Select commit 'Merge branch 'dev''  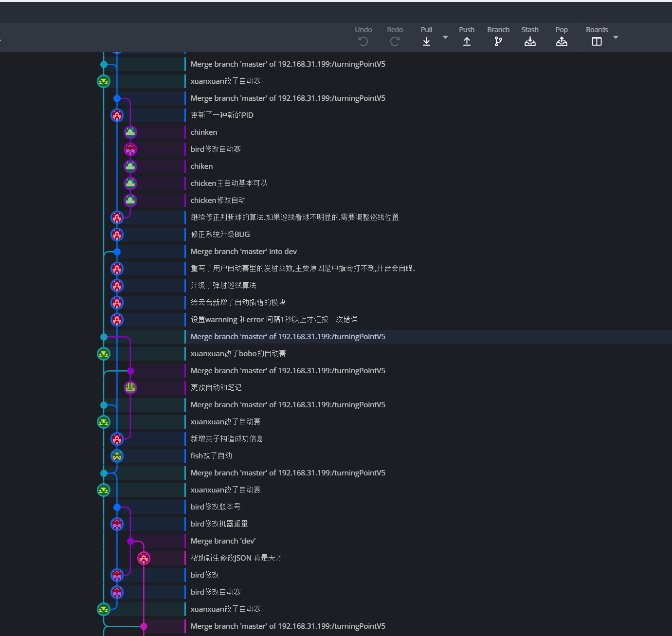(x=223, y=541)
